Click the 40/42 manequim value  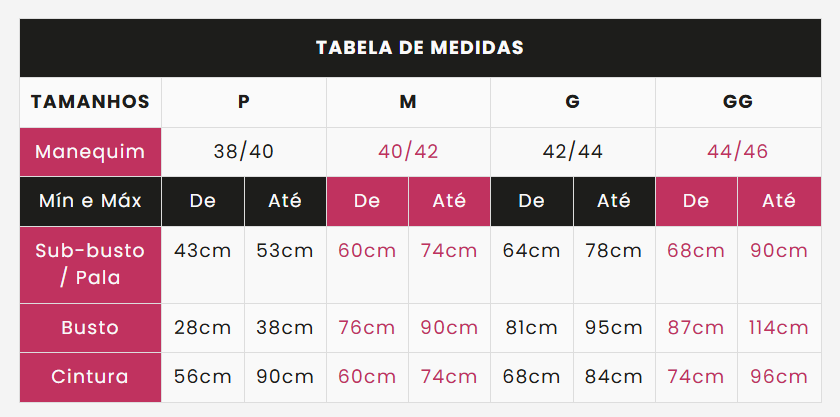tap(408, 152)
